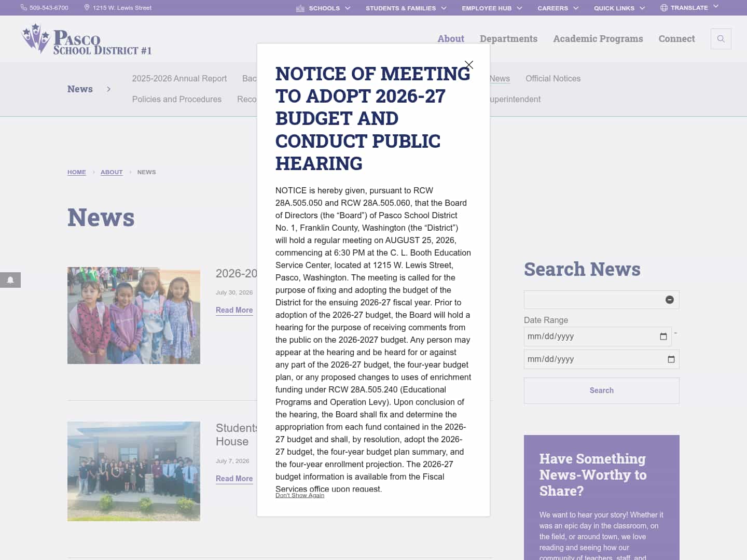Viewport: 747px width, 560px height.
Task: Click the phone icon beside 509-543-6700
Action: tap(23, 7)
